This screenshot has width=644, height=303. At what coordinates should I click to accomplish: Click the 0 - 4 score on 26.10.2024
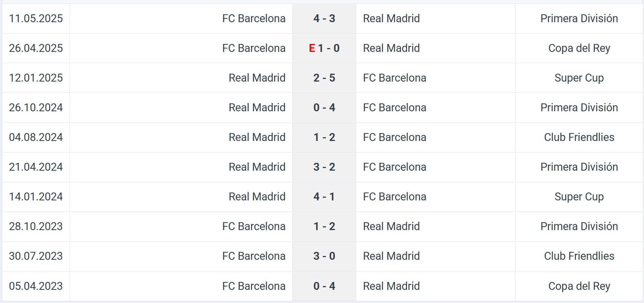[x=324, y=108]
